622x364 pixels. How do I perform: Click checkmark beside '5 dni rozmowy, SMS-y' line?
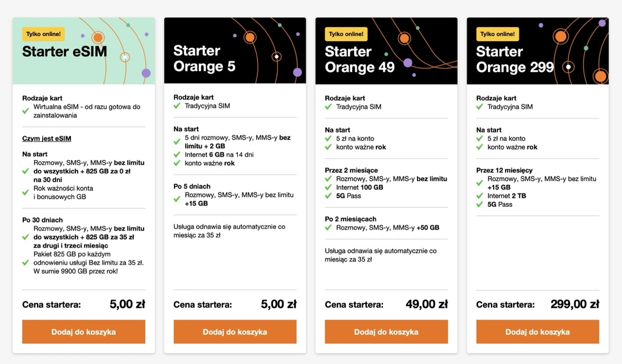pos(177,142)
